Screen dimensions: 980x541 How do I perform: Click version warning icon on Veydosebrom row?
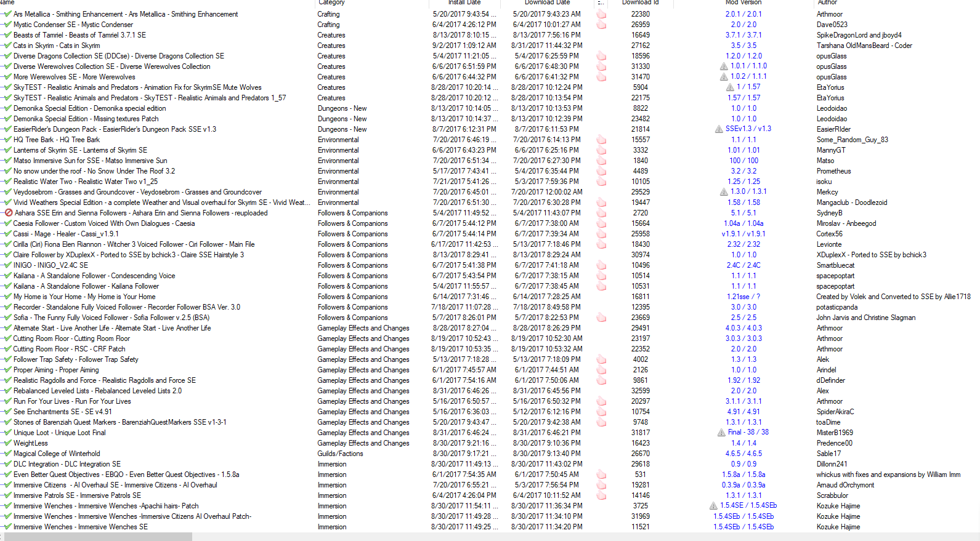tap(724, 192)
